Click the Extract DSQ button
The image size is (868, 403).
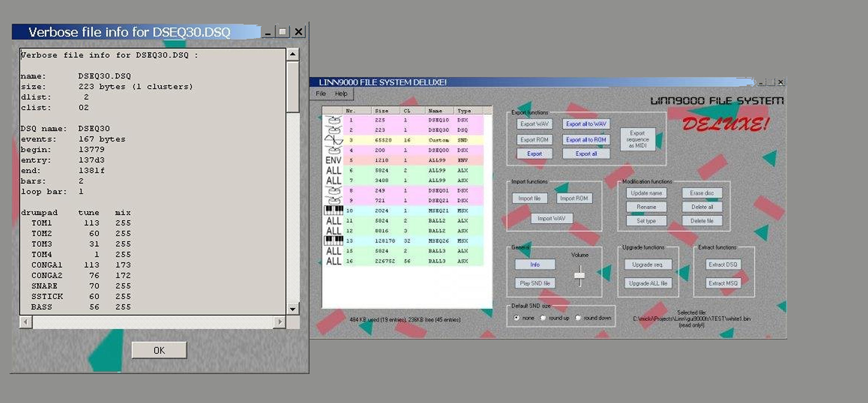tap(723, 264)
